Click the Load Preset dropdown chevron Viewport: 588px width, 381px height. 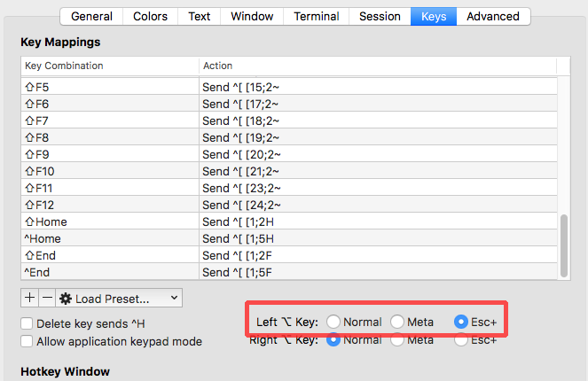[x=174, y=298]
